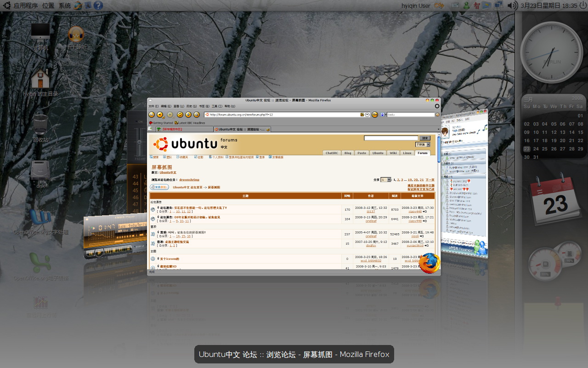Select day 23 in calendar widget
Image resolution: width=588 pixels, height=368 pixels.
(527, 149)
